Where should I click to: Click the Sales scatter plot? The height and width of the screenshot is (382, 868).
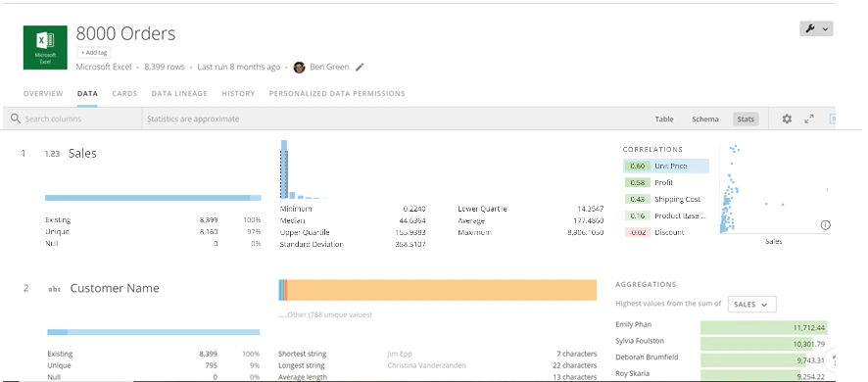click(x=774, y=189)
